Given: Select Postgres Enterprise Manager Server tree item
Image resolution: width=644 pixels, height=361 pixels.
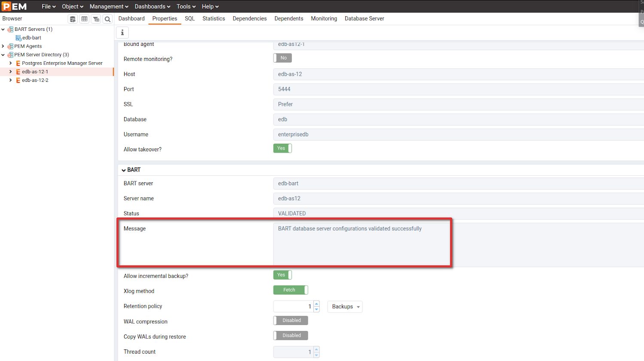Looking at the screenshot, I should tap(62, 63).
